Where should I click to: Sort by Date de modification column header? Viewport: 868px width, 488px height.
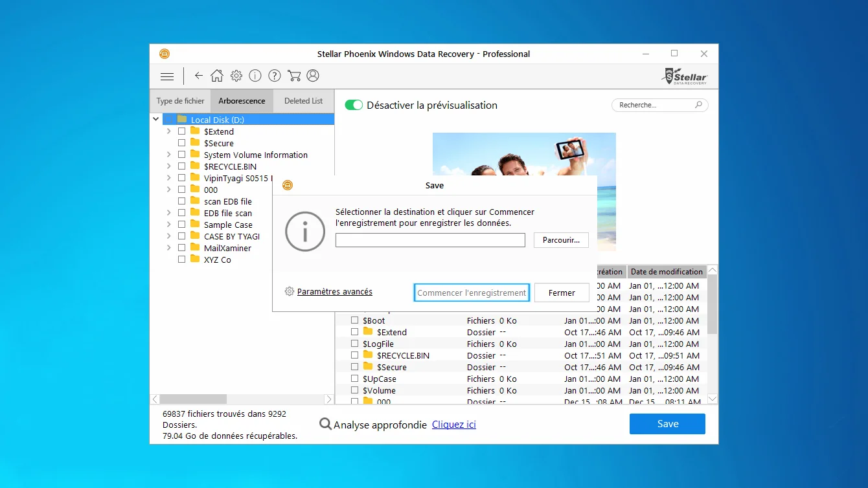667,272
